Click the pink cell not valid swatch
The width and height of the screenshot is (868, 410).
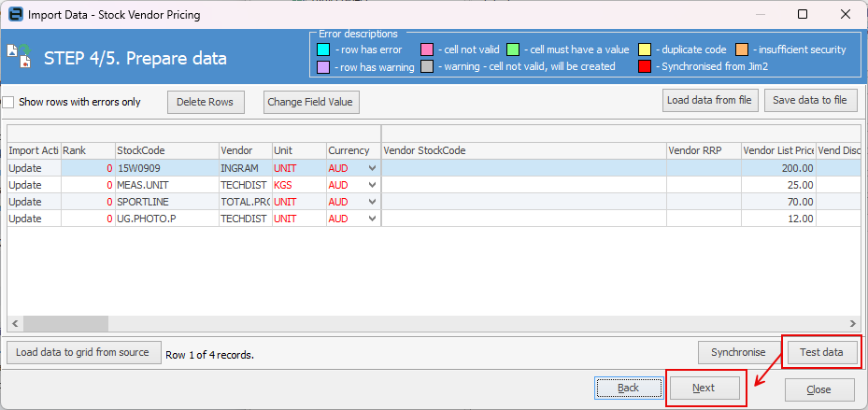point(427,49)
